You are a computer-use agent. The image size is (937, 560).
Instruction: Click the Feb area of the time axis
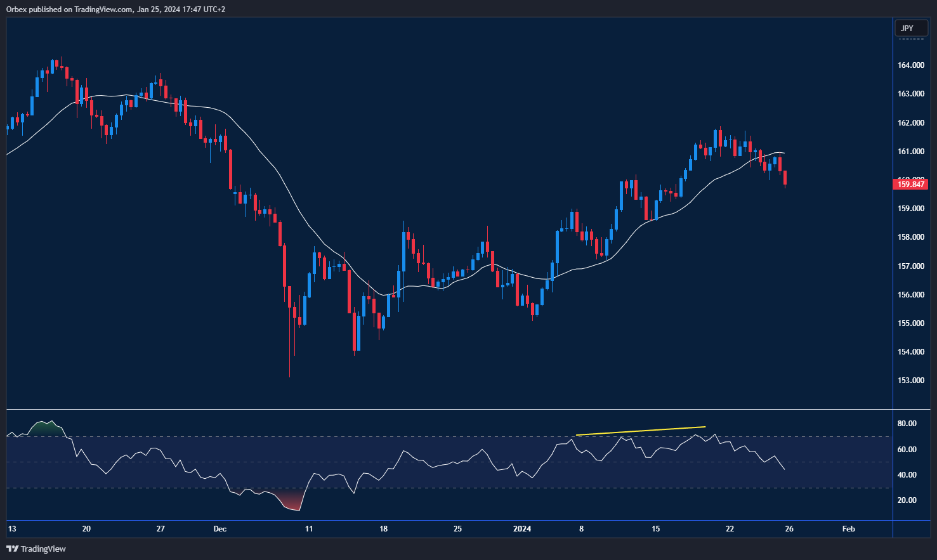tap(848, 528)
